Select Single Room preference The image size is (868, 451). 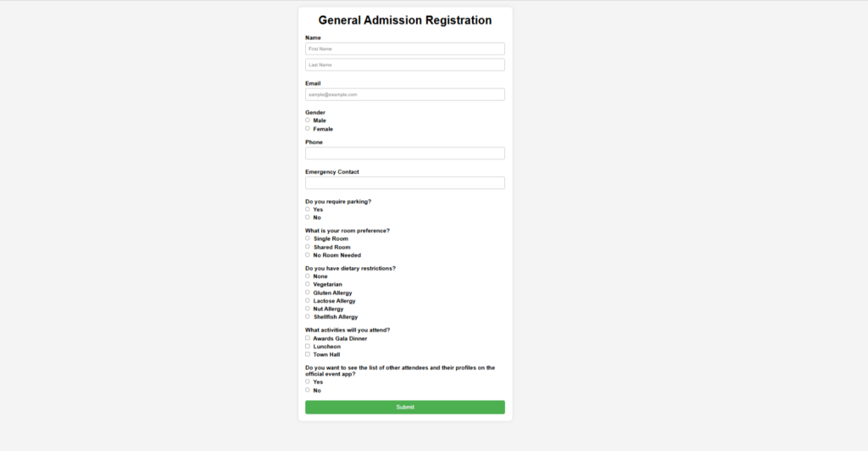pyautogui.click(x=307, y=238)
